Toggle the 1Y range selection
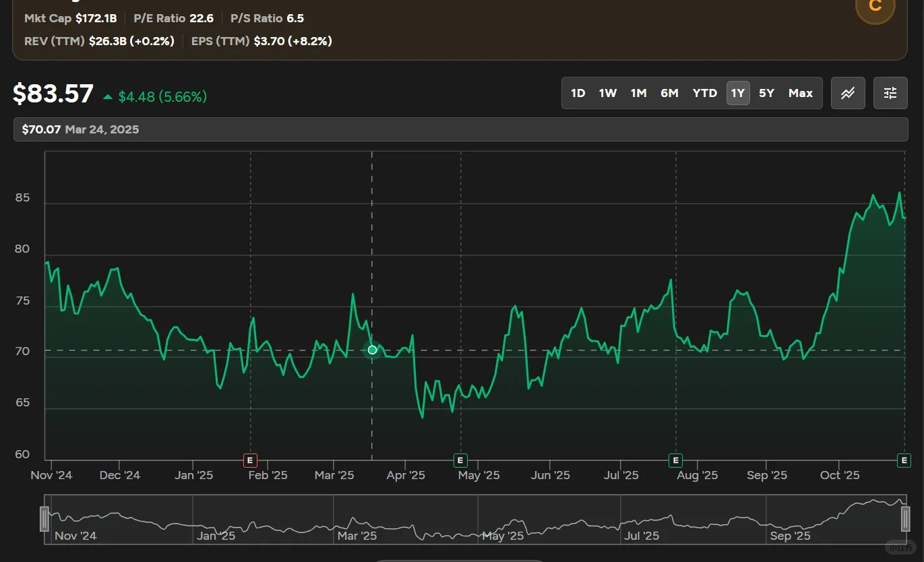The height and width of the screenshot is (562, 924). (738, 93)
